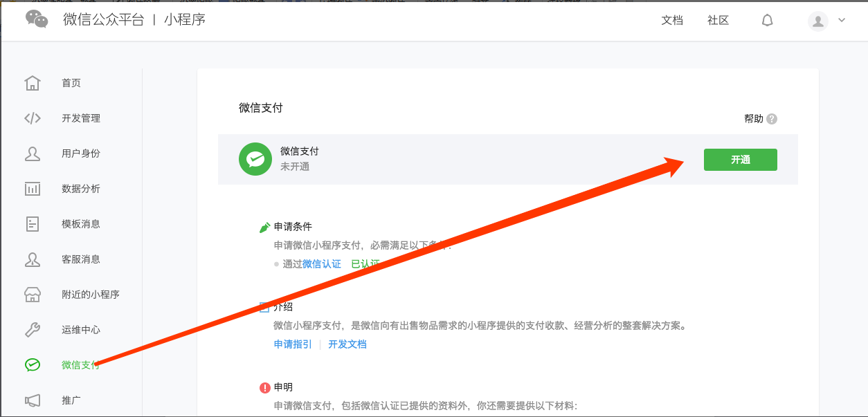Image resolution: width=868 pixels, height=417 pixels.
Task: Open the 推广 megaphone icon
Action: pyautogui.click(x=33, y=400)
